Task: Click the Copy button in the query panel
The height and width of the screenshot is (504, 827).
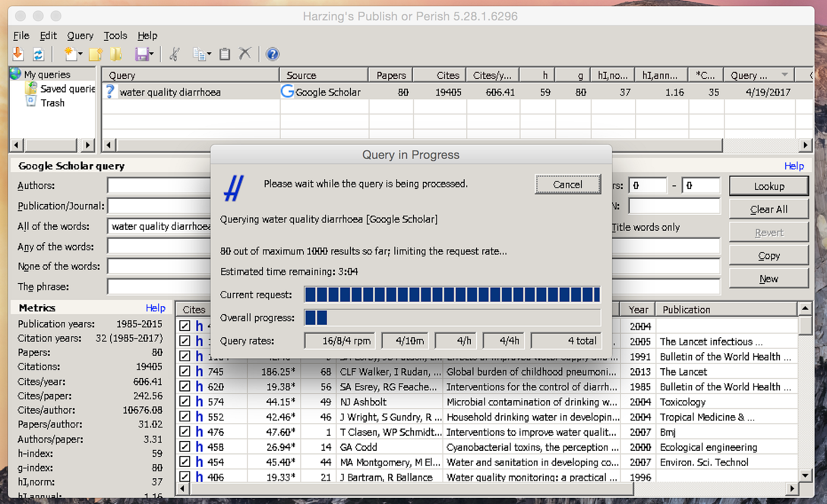Action: (x=769, y=256)
